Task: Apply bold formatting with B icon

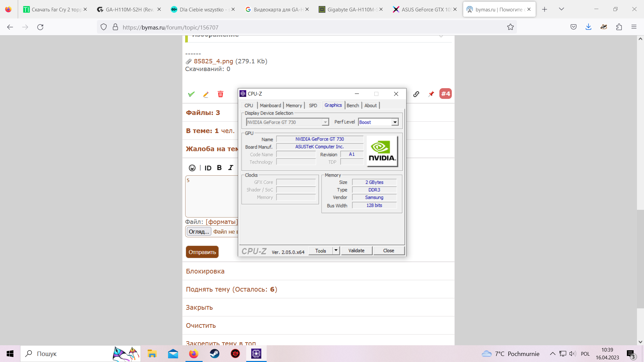Action: (x=219, y=168)
